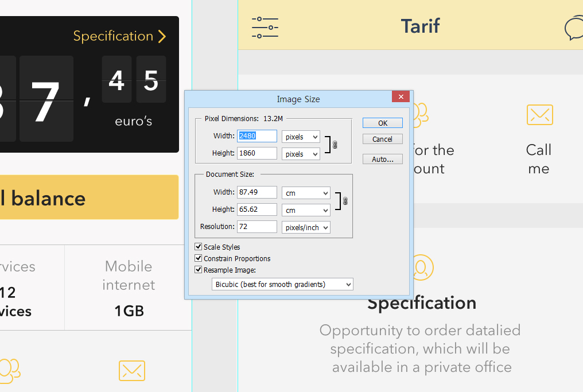This screenshot has width=583, height=392.
Task: Click the chat bubble icon in Tarif header
Action: (x=574, y=28)
